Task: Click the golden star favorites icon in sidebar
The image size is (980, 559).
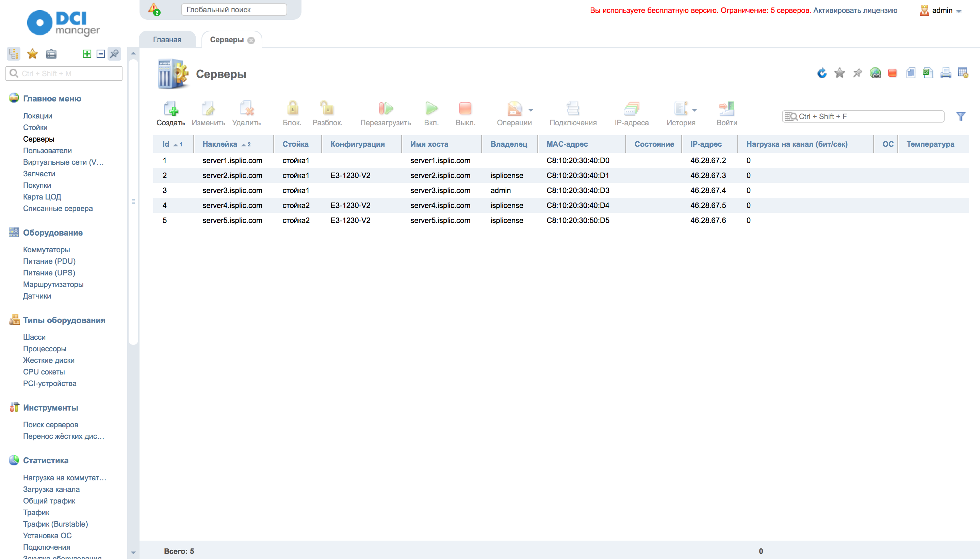Action: coord(33,54)
